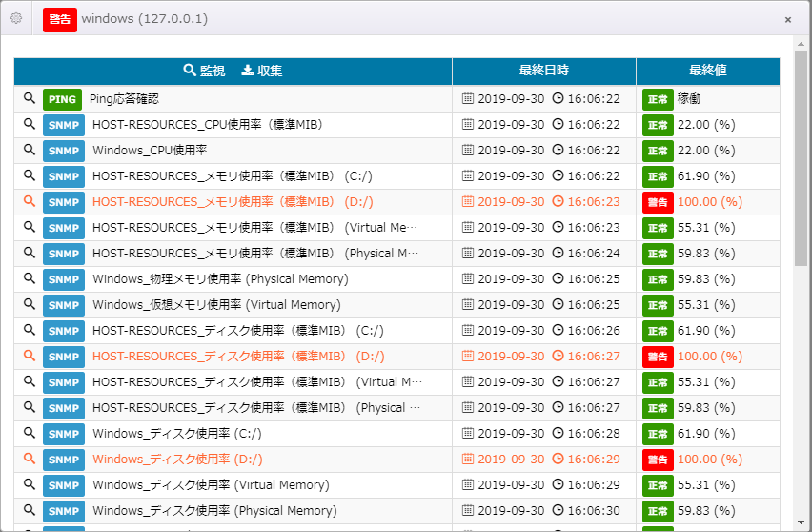Click SNMP badge on Windows_仮想メモリ使用率 row
The image size is (812, 532).
pyautogui.click(x=64, y=305)
